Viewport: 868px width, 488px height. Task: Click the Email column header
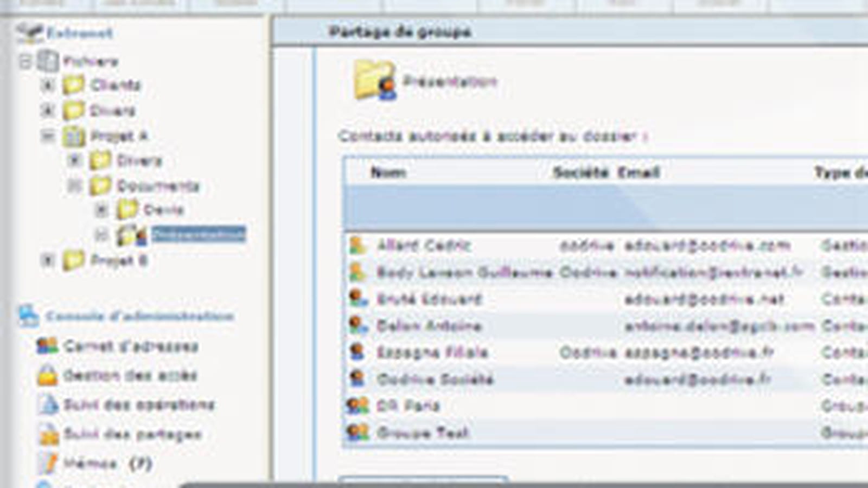click(639, 173)
